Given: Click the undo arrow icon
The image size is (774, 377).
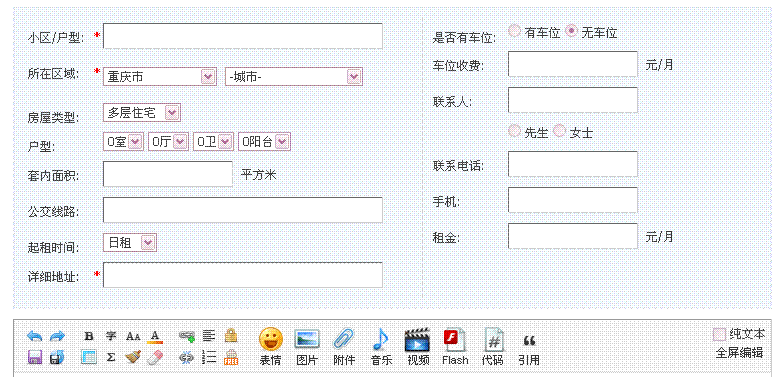Looking at the screenshot, I should click(x=35, y=336).
